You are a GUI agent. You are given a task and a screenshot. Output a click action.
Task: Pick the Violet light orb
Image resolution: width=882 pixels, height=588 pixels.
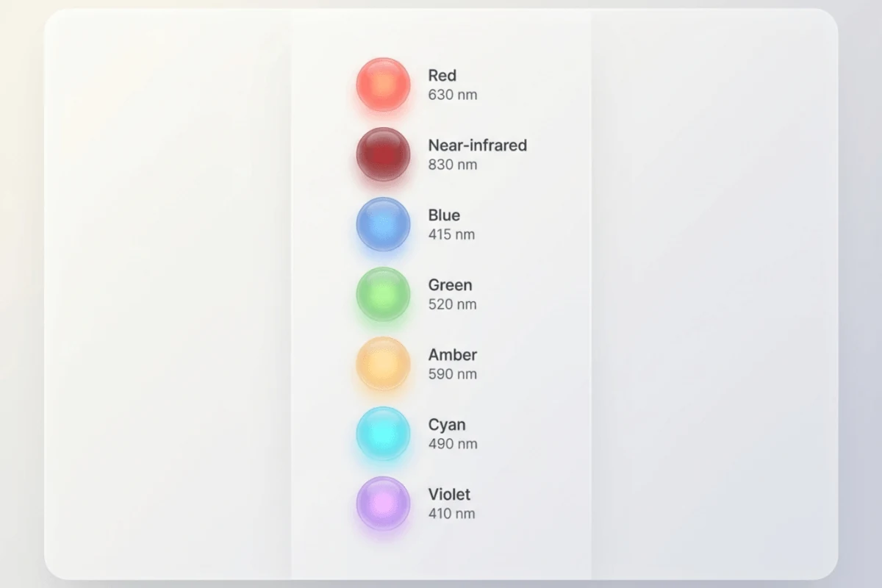pos(383,503)
